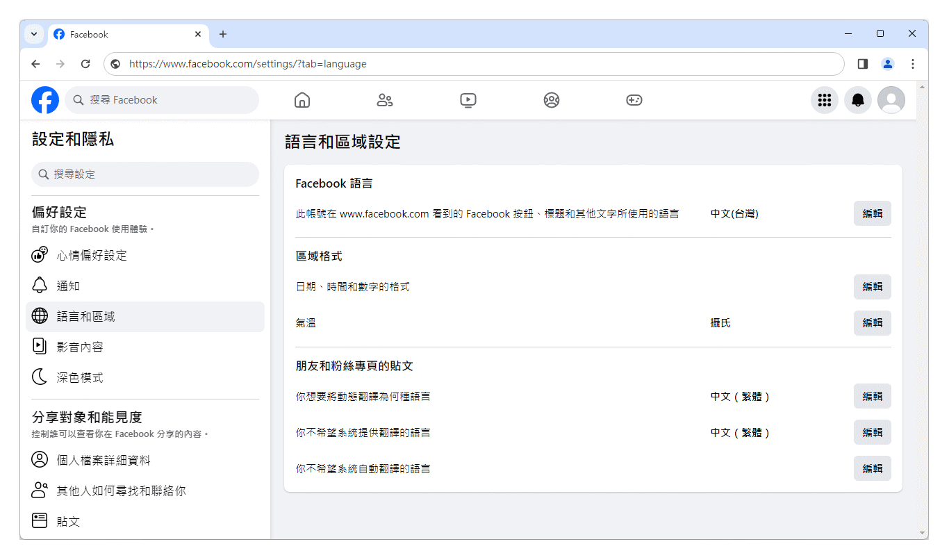This screenshot has height=560, width=949.
Task: Open 影音內容 settings in the sidebar
Action: (145, 347)
